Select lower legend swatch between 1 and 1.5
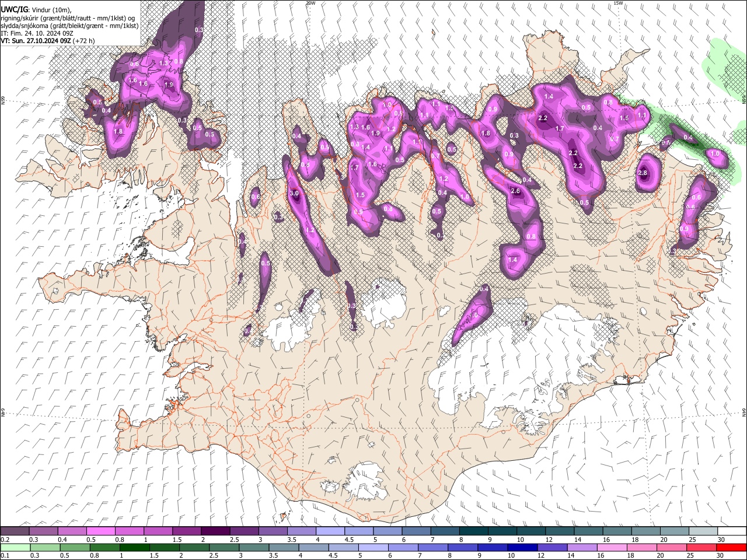This screenshot has height=560, width=747. pyautogui.click(x=134, y=547)
